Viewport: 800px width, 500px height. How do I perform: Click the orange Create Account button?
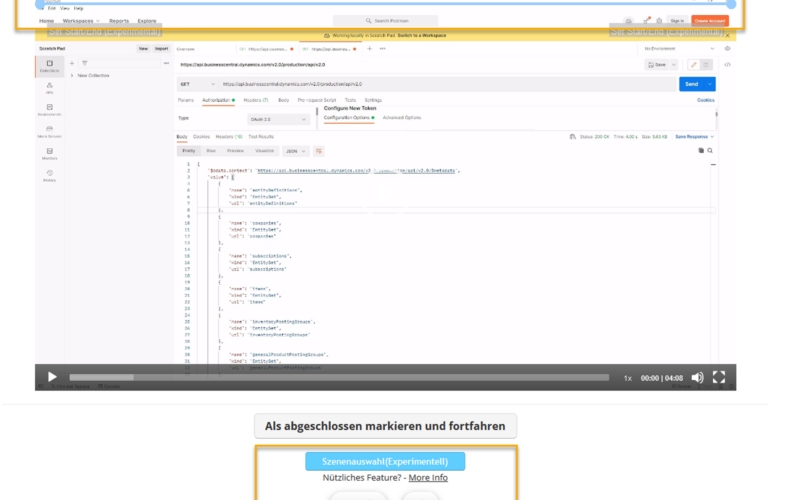(x=710, y=21)
